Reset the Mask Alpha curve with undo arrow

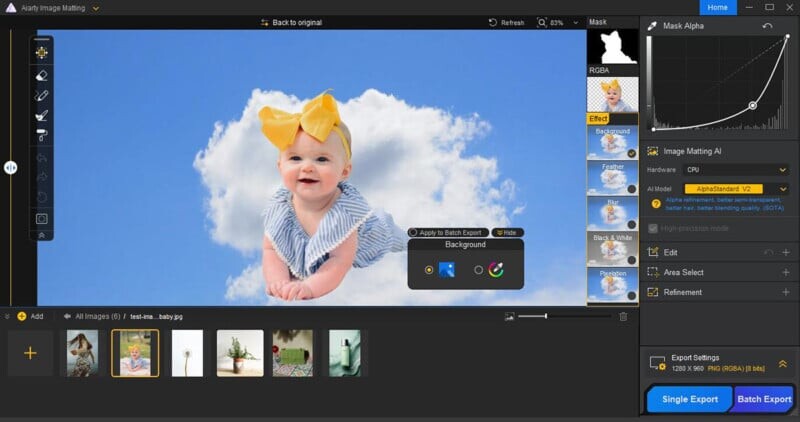coord(768,26)
